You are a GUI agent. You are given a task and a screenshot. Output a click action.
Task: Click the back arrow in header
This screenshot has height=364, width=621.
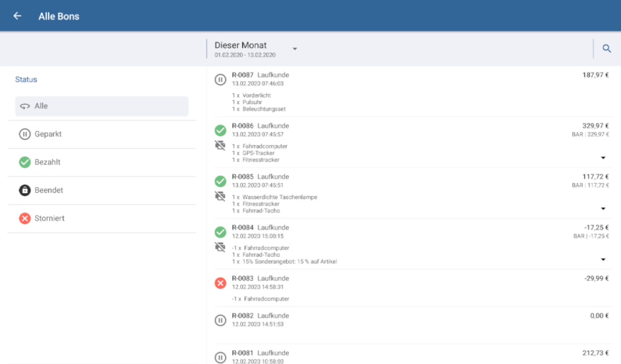pos(17,16)
